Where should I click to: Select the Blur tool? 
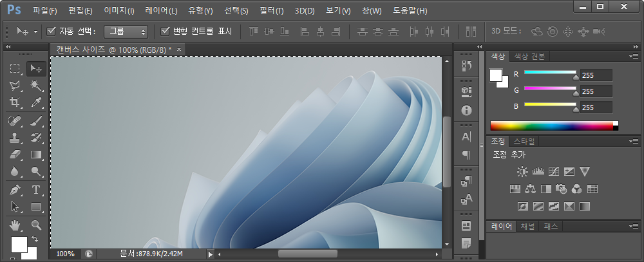pos(15,171)
